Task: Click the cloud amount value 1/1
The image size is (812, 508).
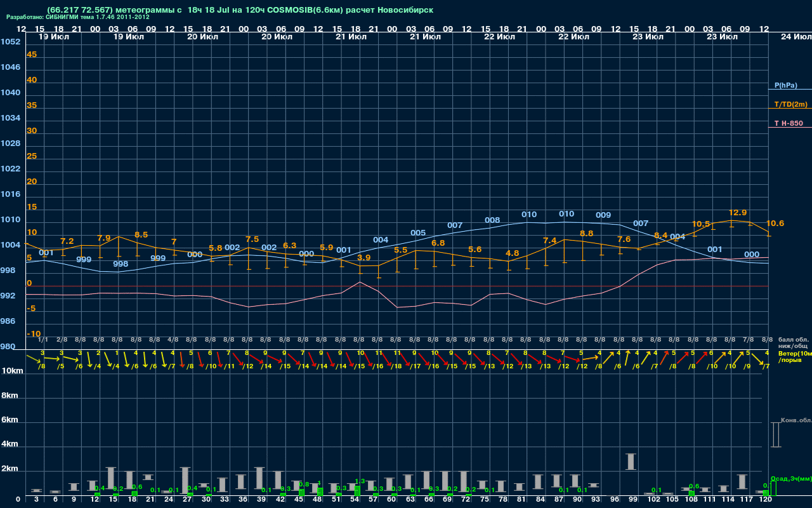Action: 43,340
